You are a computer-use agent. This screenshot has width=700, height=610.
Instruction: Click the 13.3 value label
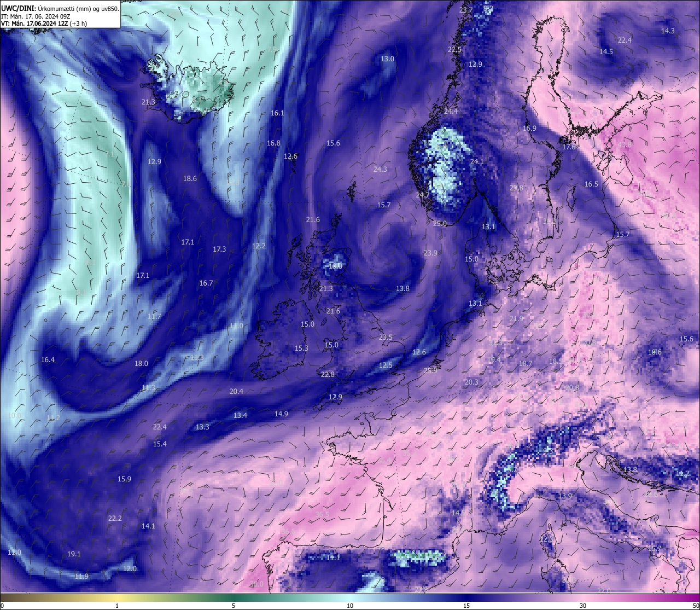point(202,426)
